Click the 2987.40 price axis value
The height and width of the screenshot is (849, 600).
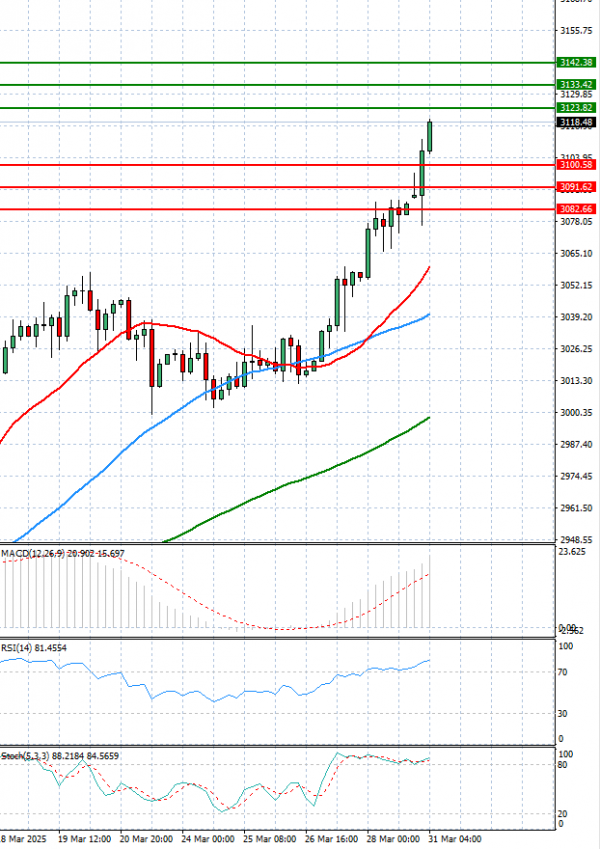pos(576,445)
